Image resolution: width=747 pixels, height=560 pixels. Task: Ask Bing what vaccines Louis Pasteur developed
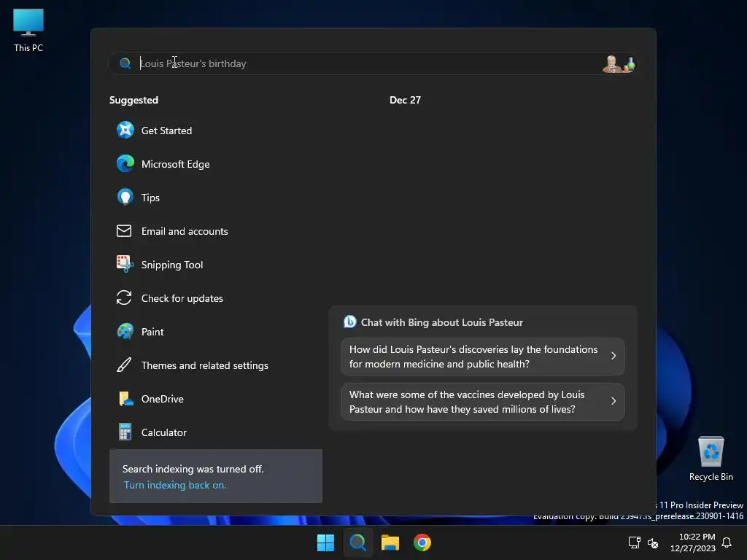tap(483, 402)
